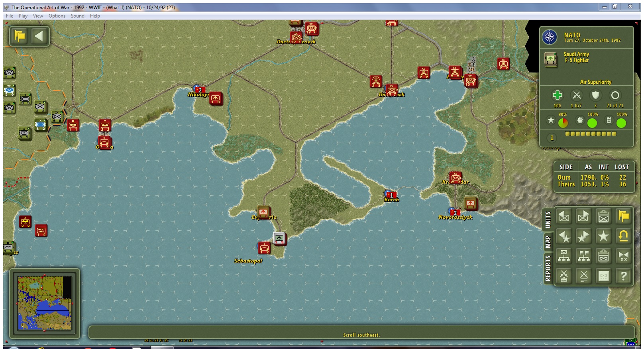The image size is (644, 349).
Task: Open crossed swords with checklist icon
Action: 563,276
